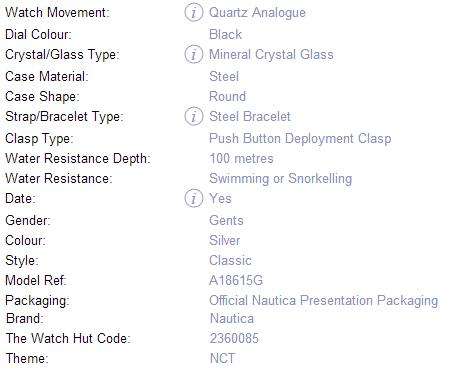449x383 pixels.
Task: Click info icon beside Steel Bracelet
Action: (193, 116)
